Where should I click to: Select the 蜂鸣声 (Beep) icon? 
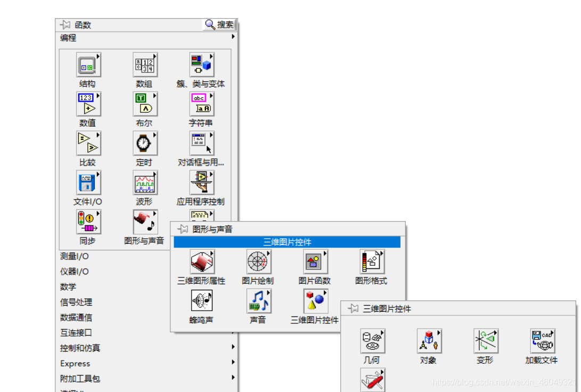point(202,301)
